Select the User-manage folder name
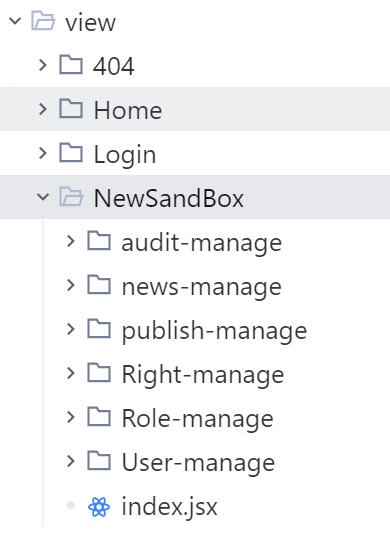 [x=198, y=464]
